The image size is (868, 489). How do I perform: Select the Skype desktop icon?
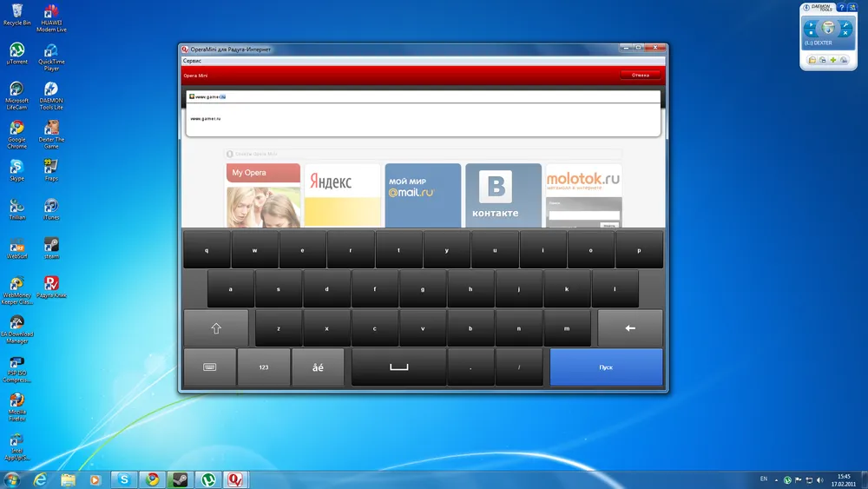coord(17,170)
